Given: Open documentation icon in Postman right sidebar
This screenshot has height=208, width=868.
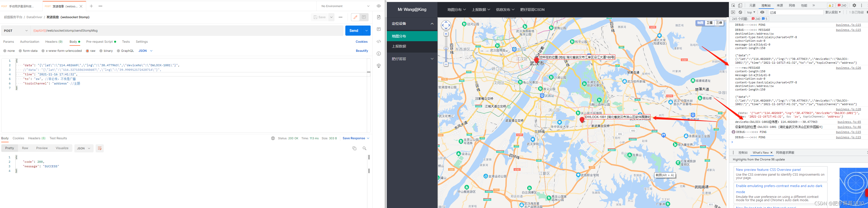Looking at the screenshot, I should [379, 17].
